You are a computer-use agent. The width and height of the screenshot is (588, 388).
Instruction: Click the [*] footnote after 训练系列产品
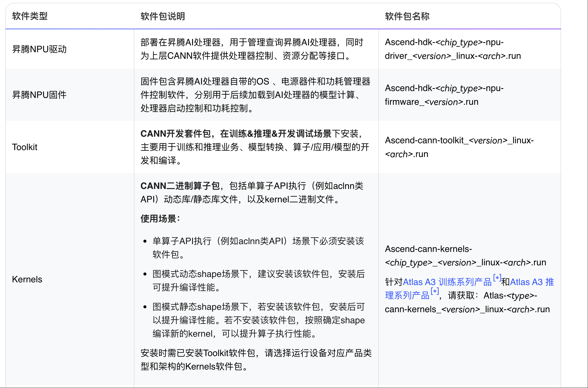pos(497,278)
